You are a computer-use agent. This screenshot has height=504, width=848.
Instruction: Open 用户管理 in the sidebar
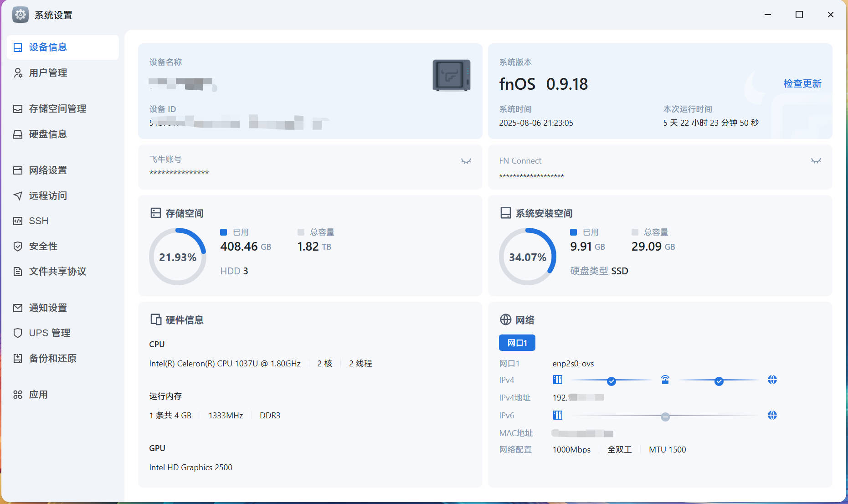tap(48, 73)
